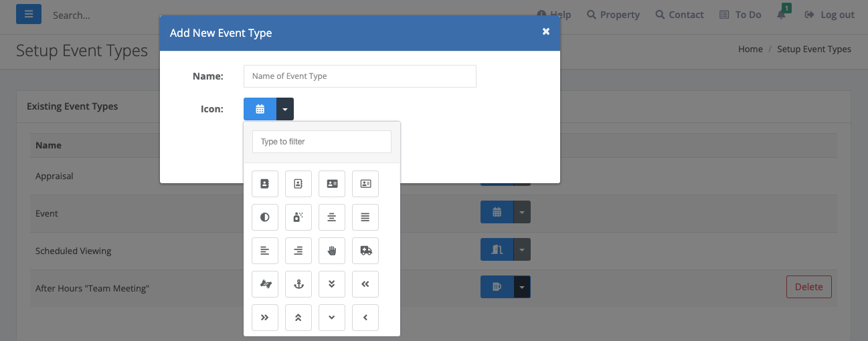Delete the After Hours "Team Meeting" event type
Viewport: 868px width, 341px height.
808,287
